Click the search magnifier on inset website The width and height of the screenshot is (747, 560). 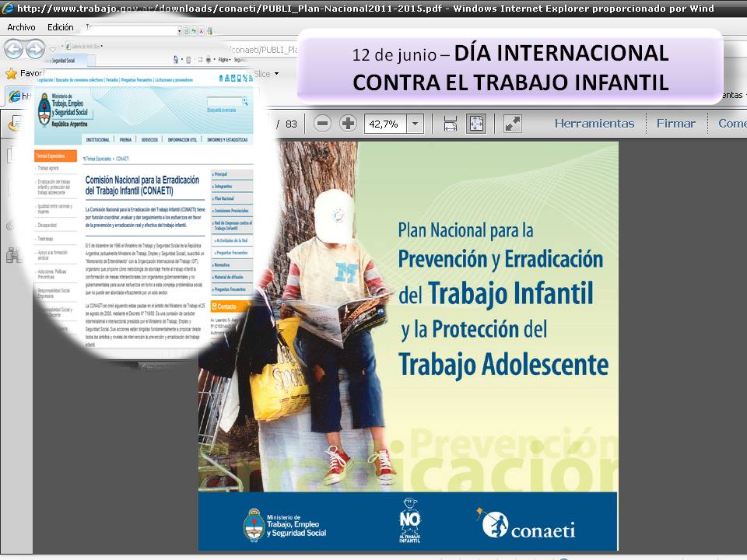pos(245,101)
